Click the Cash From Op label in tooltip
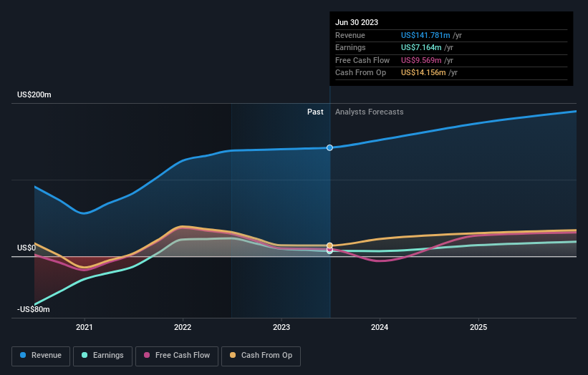 (360, 73)
